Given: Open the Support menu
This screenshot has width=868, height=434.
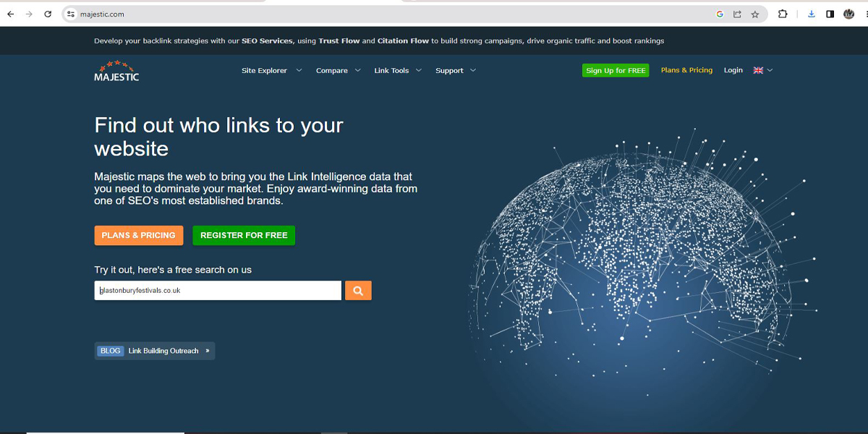Looking at the screenshot, I should [449, 70].
